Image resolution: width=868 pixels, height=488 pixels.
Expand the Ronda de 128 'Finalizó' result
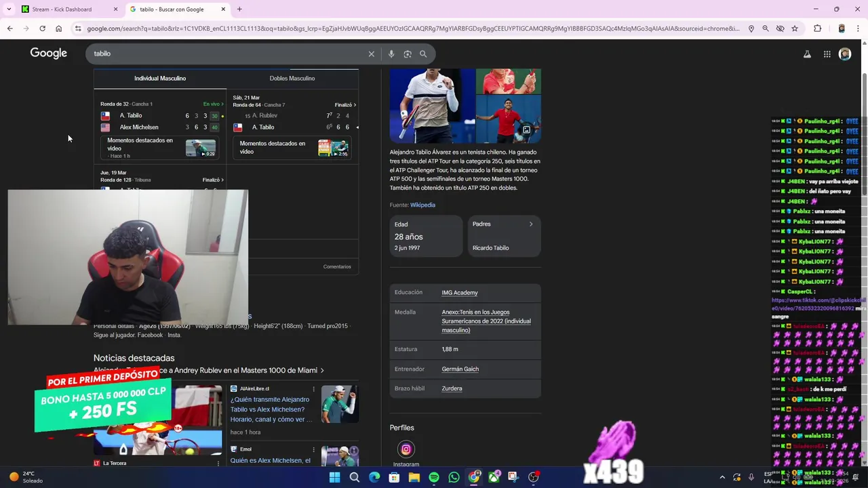point(213,180)
